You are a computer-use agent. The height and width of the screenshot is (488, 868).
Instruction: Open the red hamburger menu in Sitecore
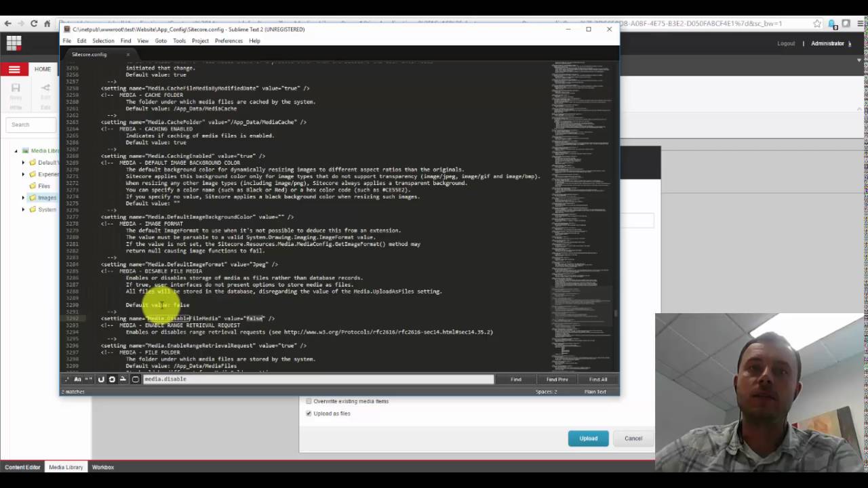pos(14,69)
